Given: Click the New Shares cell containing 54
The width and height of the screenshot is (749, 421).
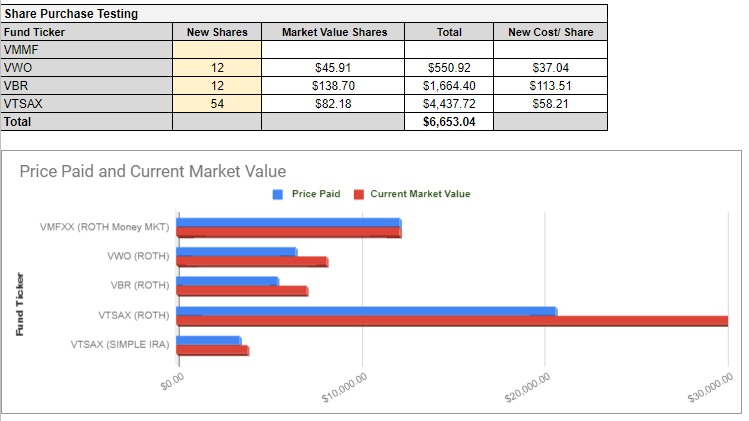Looking at the screenshot, I should pyautogui.click(x=216, y=104).
